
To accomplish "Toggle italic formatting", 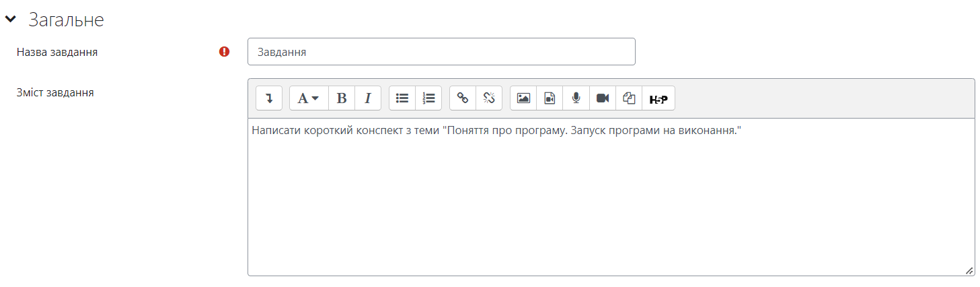I will tap(368, 98).
